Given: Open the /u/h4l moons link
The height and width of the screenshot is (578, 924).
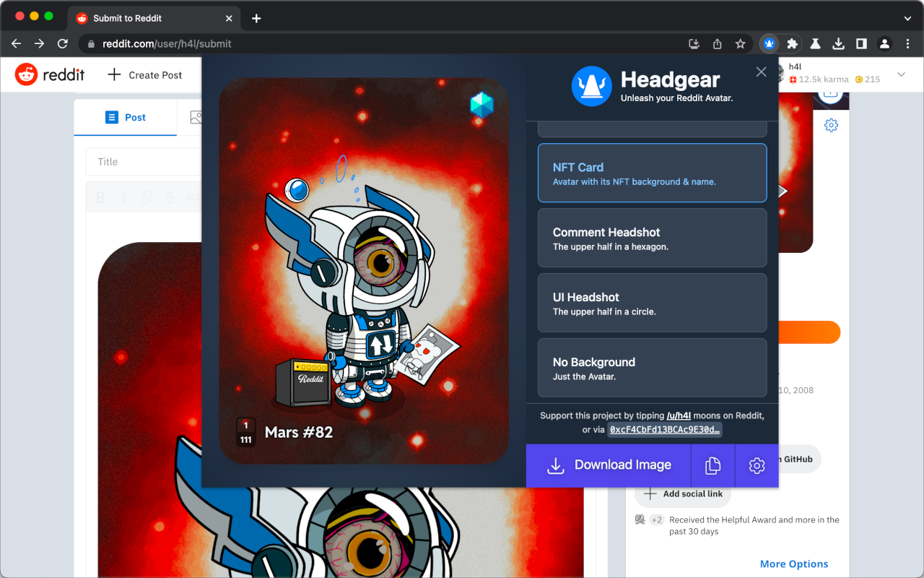Looking at the screenshot, I should 679,415.
